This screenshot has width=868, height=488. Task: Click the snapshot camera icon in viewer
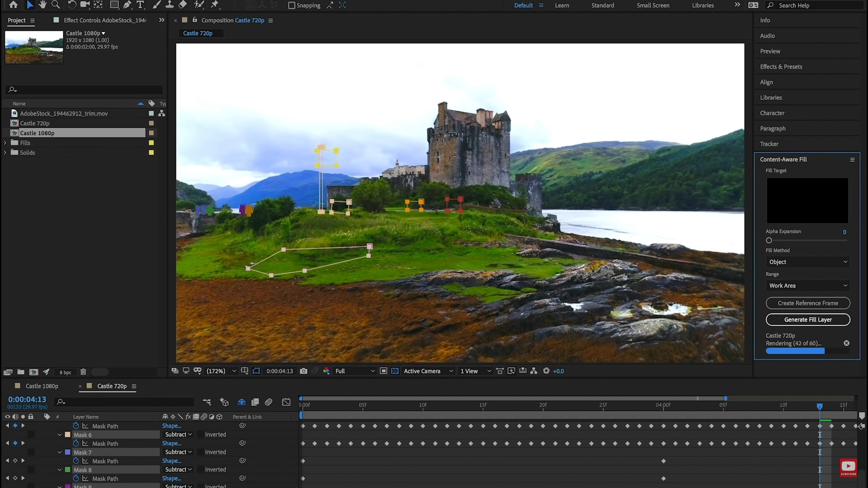tap(303, 371)
